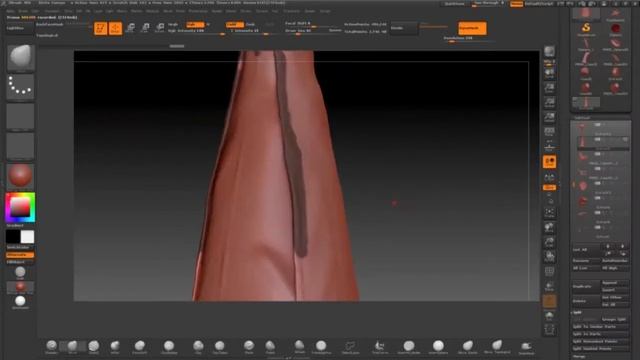The image size is (640, 360).
Task: Expand the Merge section
Action: tap(579, 356)
